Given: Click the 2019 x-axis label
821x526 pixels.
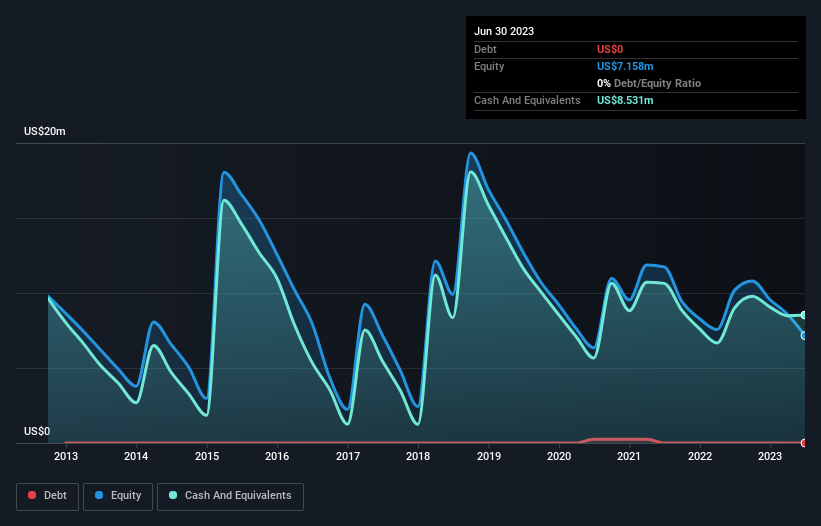Looking at the screenshot, I should click(x=489, y=456).
